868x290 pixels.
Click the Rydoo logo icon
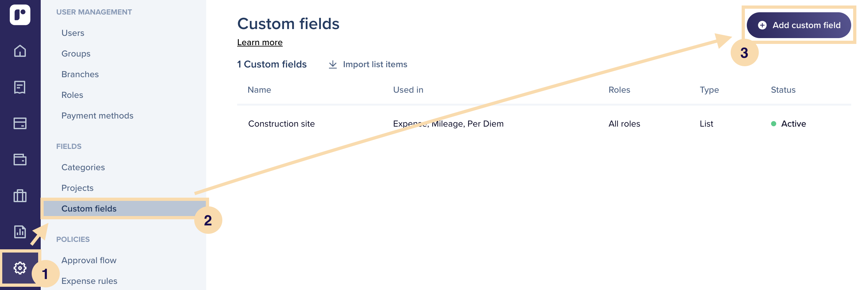[20, 15]
